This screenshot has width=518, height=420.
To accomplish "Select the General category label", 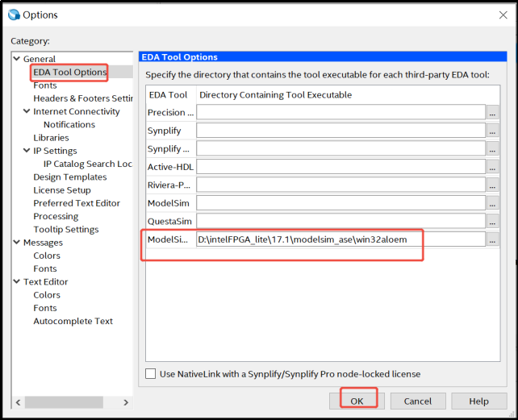I will pyautogui.click(x=40, y=59).
